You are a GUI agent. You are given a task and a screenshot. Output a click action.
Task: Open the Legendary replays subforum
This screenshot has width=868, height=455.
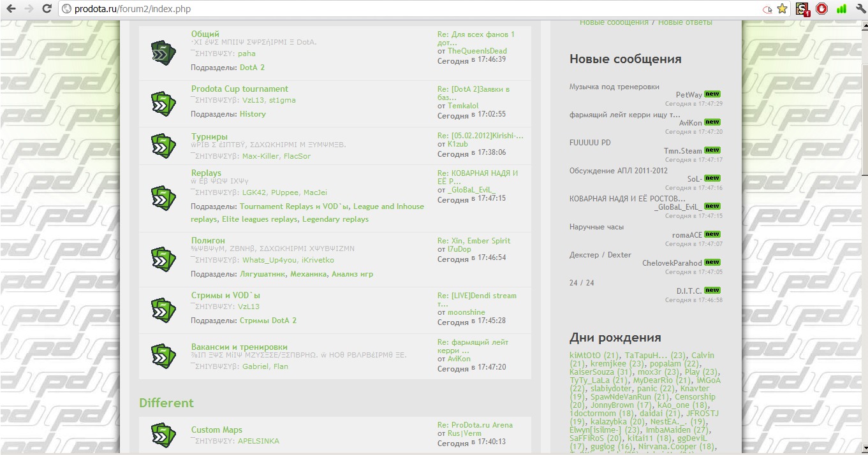[x=335, y=219]
